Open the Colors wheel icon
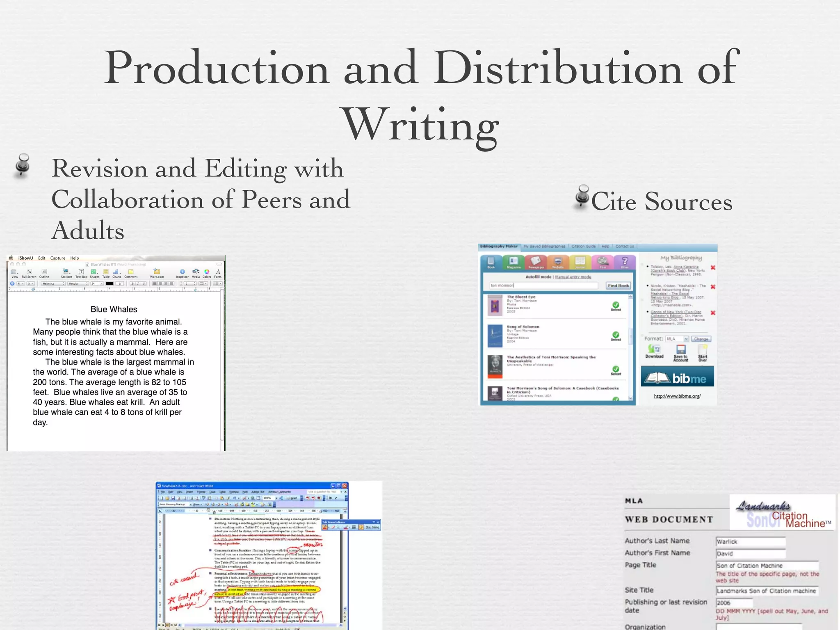Viewport: 840px width, 630px height. (x=207, y=272)
